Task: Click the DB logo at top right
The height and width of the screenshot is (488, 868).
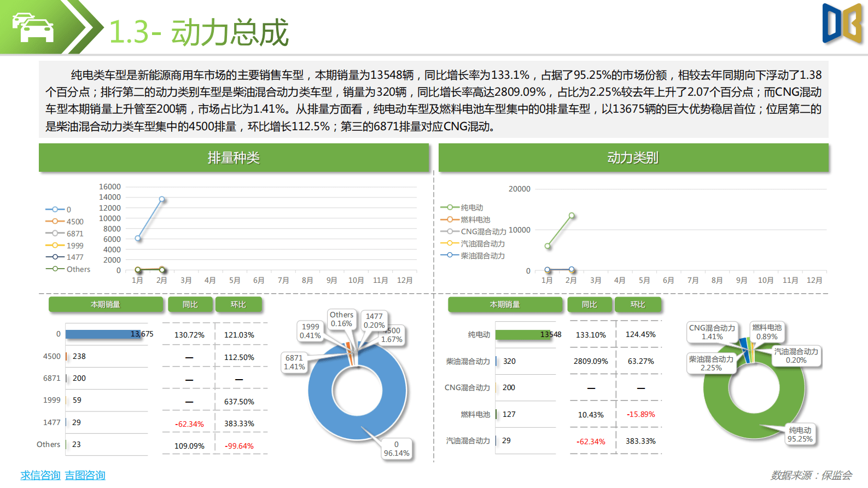Action: (842, 24)
